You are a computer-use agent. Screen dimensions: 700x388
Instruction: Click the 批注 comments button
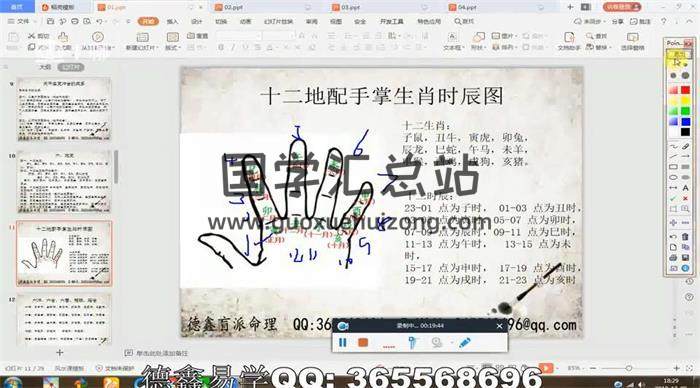click(640, 21)
